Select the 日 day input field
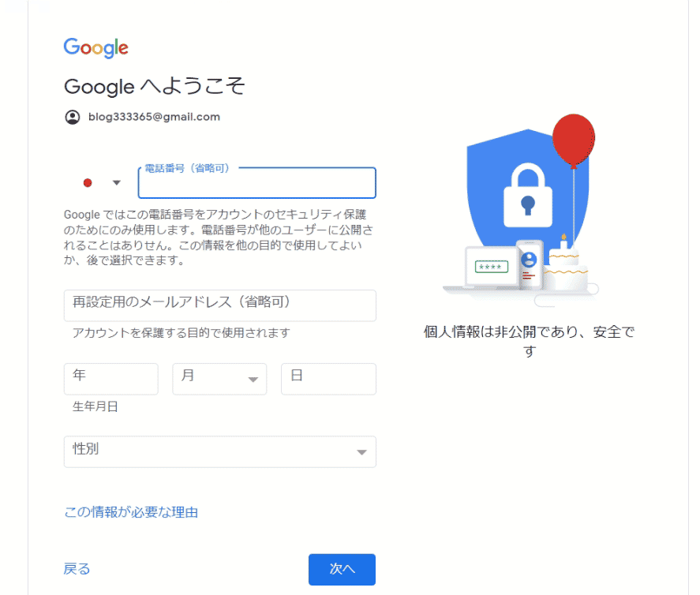The width and height of the screenshot is (700, 595). (x=328, y=379)
